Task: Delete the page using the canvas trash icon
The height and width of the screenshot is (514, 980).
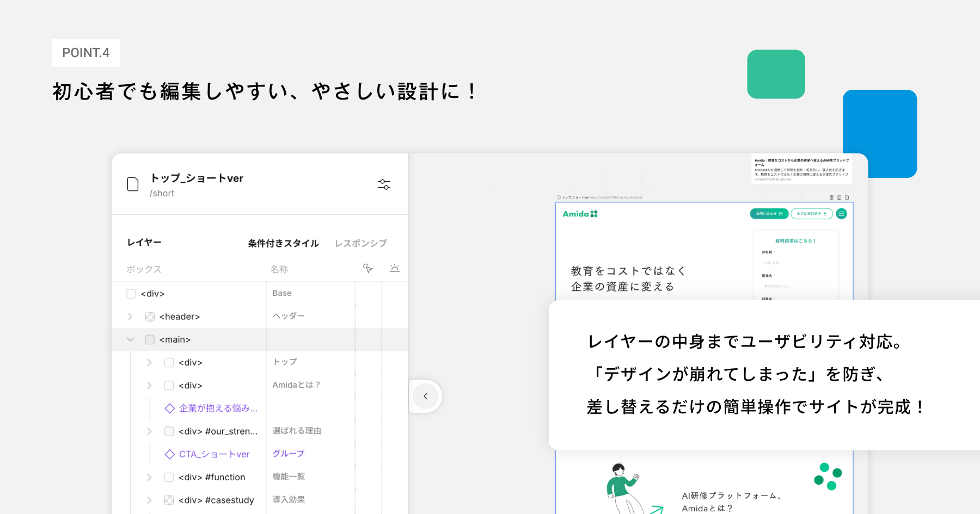Action: click(x=831, y=197)
